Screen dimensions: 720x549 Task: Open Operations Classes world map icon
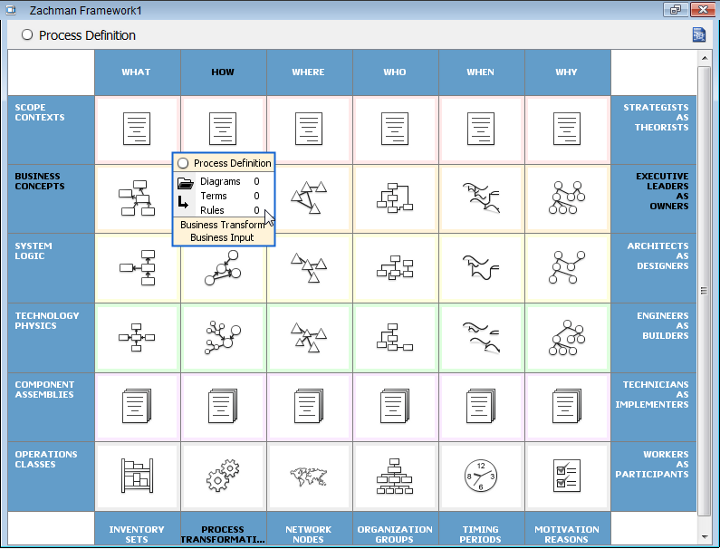tap(309, 476)
